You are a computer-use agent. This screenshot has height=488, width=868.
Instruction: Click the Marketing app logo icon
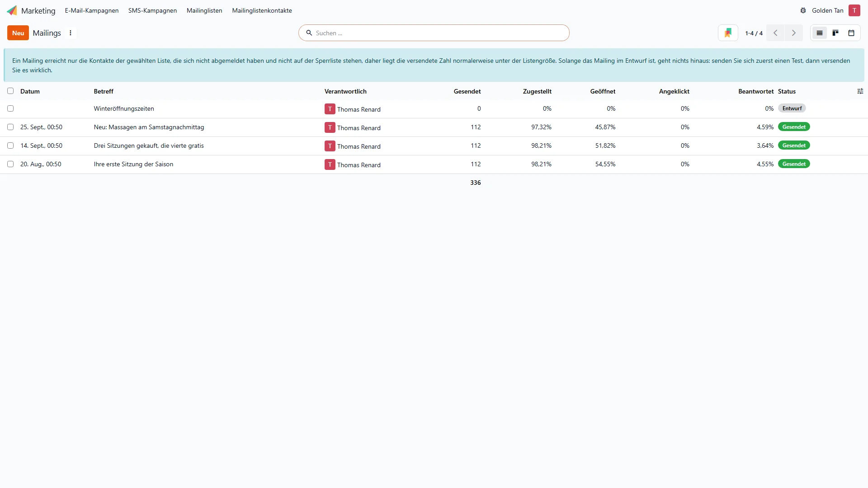coord(12,10)
